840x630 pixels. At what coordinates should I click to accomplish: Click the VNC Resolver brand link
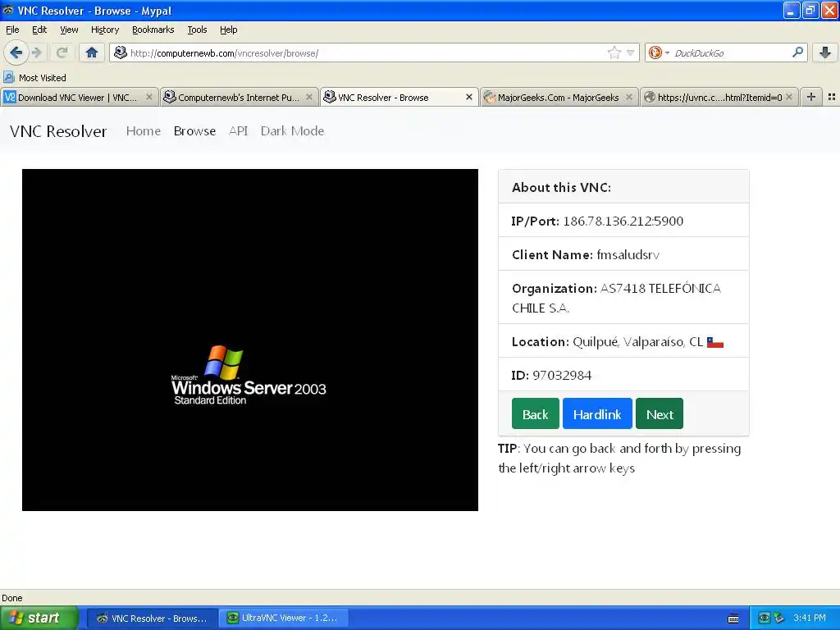click(58, 131)
